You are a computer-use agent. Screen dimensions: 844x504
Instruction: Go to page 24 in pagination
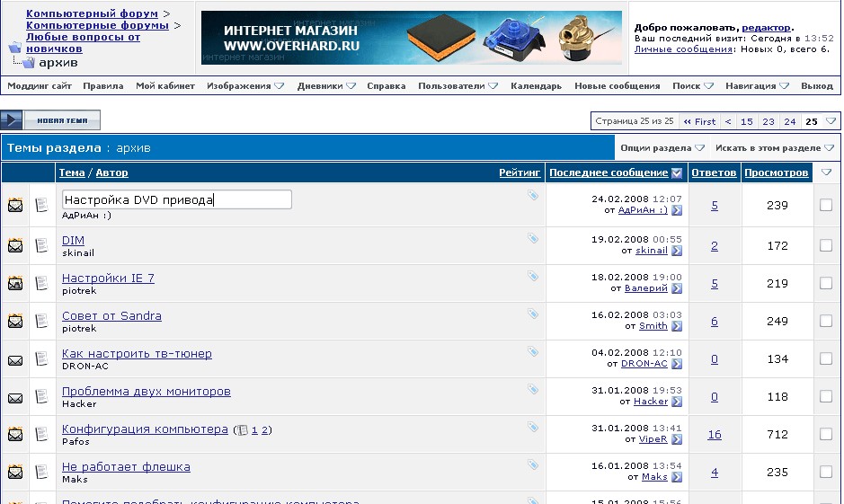coord(790,121)
